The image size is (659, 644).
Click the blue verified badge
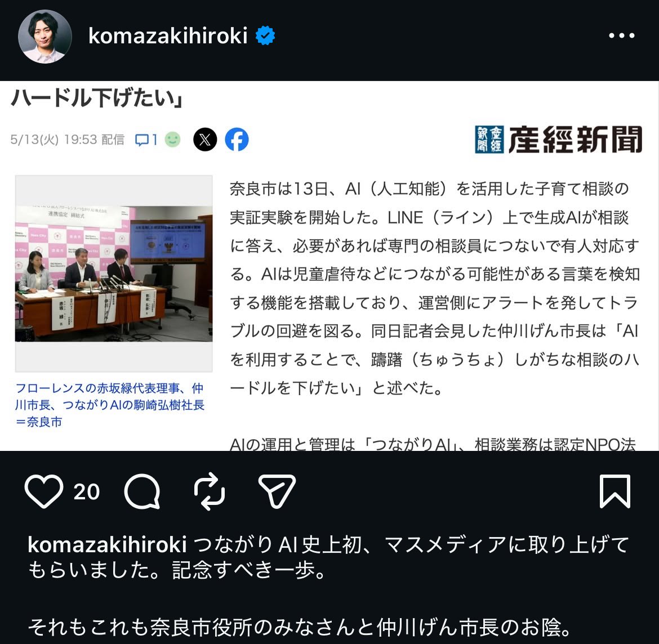click(265, 35)
